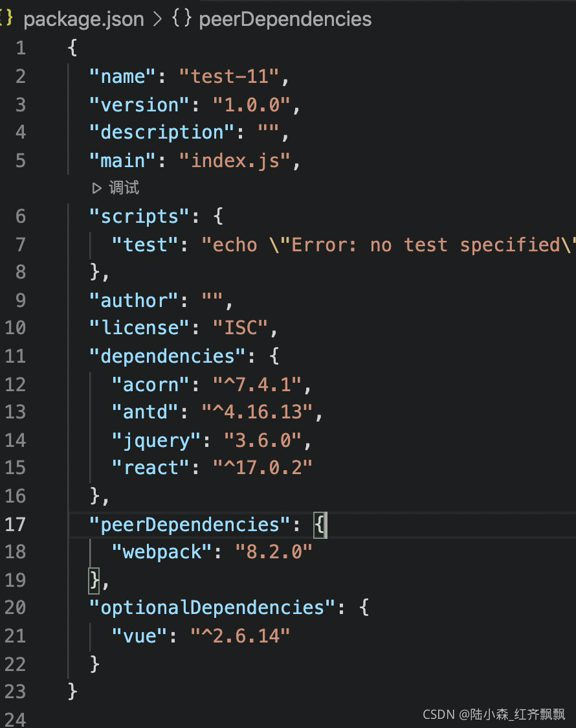Click the "^4.16.13" antd version
This screenshot has height=728, width=576.
click(x=257, y=412)
